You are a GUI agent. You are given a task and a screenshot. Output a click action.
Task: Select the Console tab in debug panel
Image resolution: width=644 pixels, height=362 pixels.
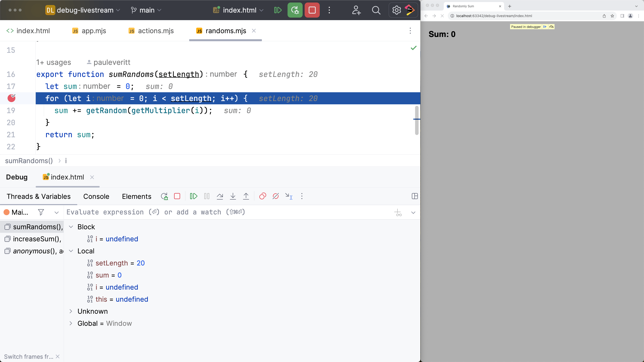point(96,196)
